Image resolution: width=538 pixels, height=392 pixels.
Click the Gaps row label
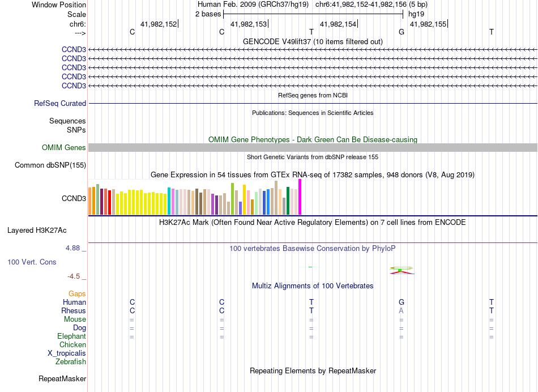pos(77,294)
